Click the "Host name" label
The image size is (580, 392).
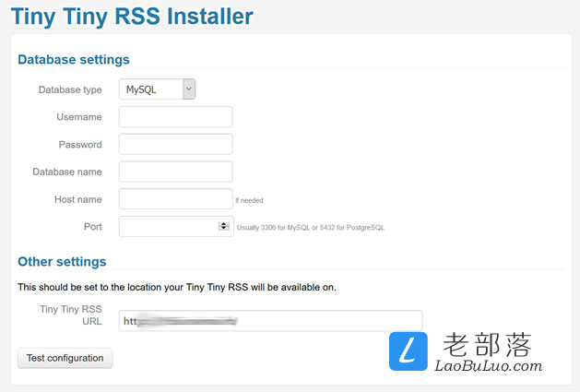point(78,199)
